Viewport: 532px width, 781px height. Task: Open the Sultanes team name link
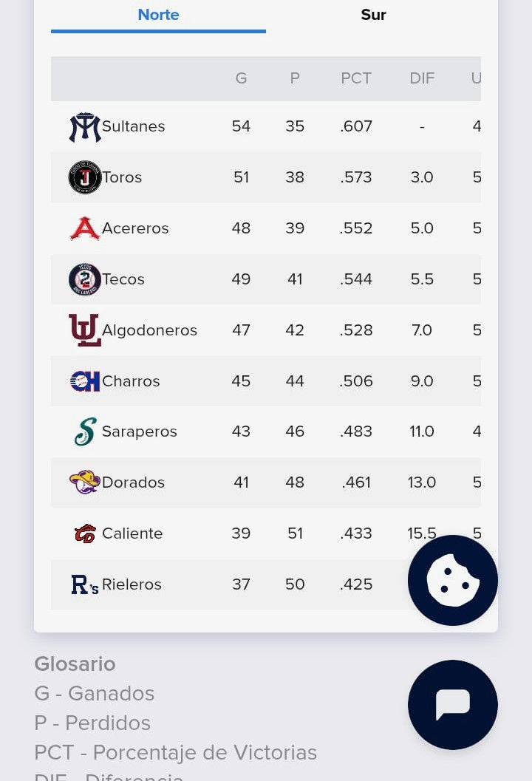pos(134,126)
